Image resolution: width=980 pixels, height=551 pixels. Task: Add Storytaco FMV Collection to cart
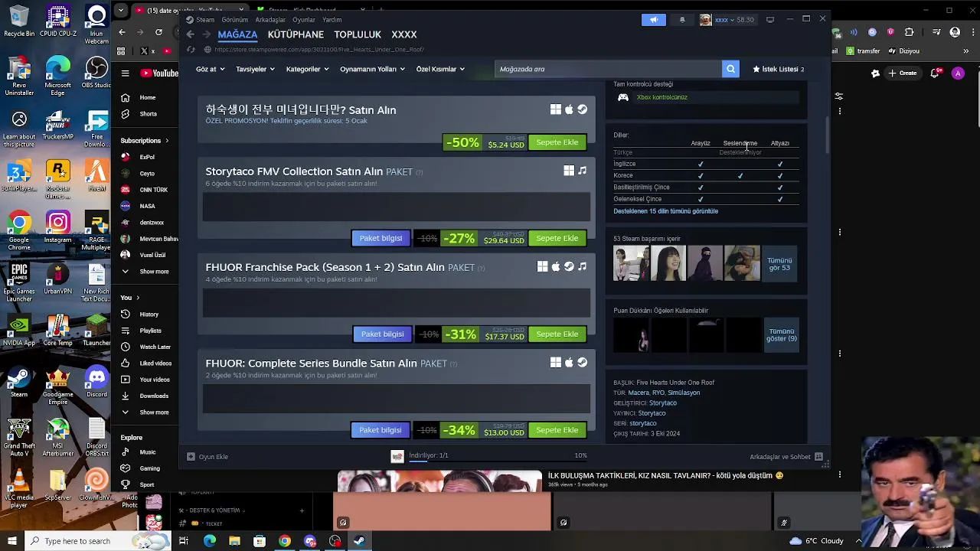pyautogui.click(x=557, y=238)
